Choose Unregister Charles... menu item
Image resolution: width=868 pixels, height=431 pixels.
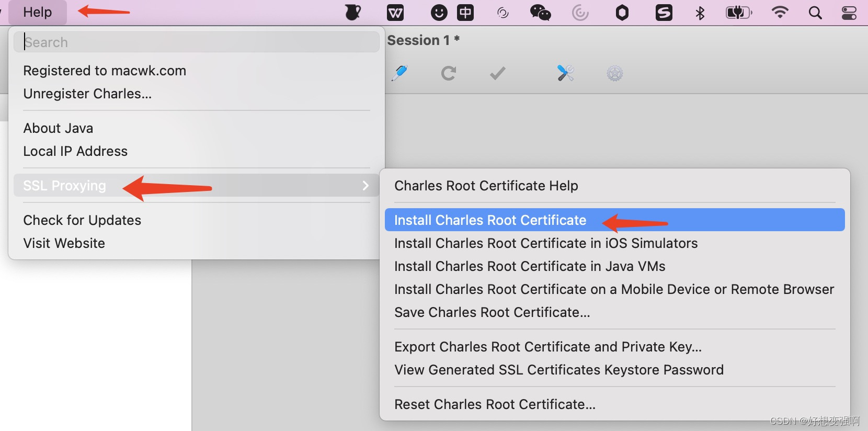point(87,94)
